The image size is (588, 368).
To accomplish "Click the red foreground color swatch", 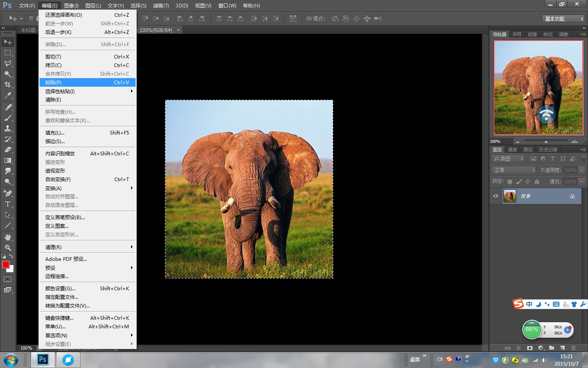I will coord(6,265).
